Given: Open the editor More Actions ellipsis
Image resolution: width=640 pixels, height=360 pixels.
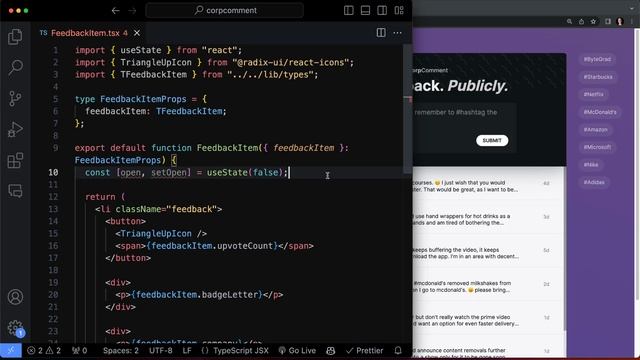Looking at the screenshot, I should point(397,33).
